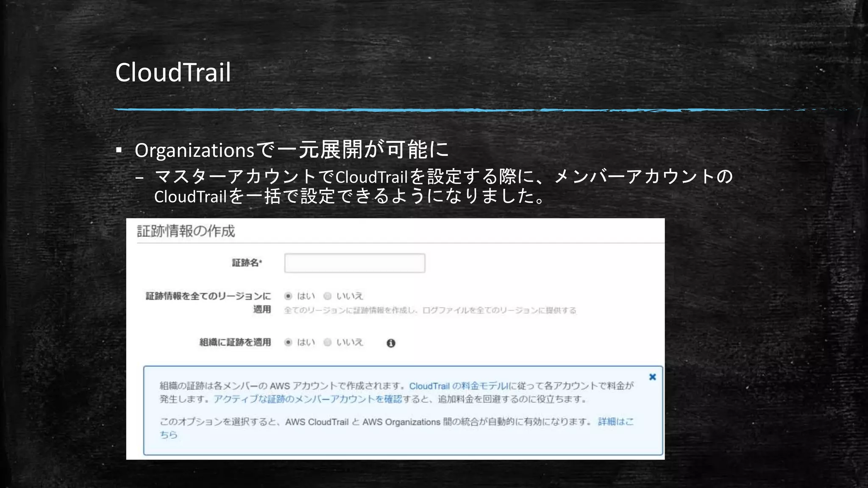Select いいえ for apply trail to all regions
The image size is (868, 488).
click(x=327, y=296)
